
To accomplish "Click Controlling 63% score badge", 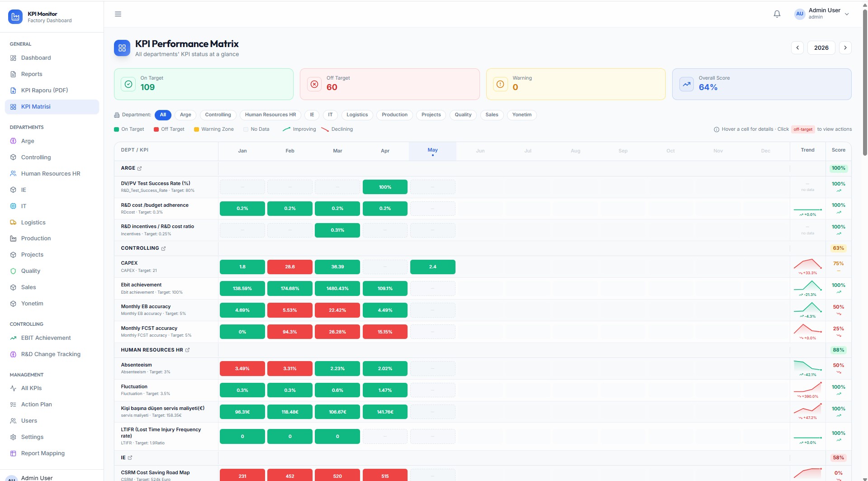I will click(x=838, y=248).
